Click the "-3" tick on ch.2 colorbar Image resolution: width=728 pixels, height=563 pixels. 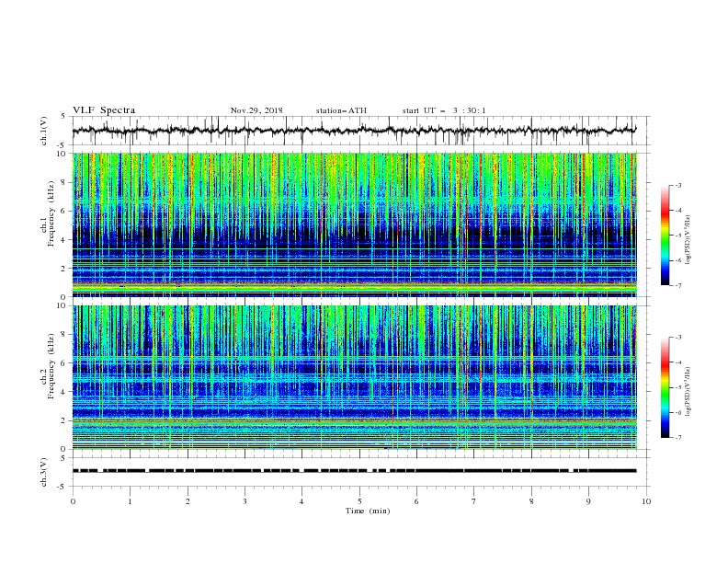(677, 338)
